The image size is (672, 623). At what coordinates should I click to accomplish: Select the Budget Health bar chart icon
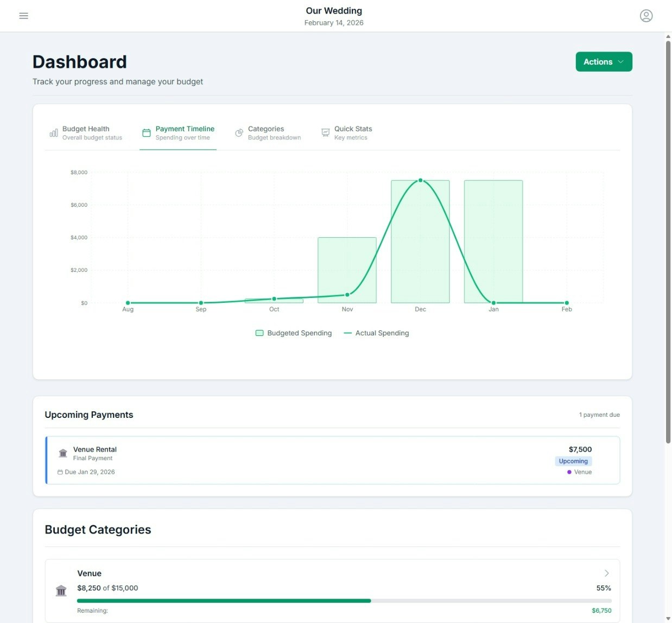tap(53, 132)
